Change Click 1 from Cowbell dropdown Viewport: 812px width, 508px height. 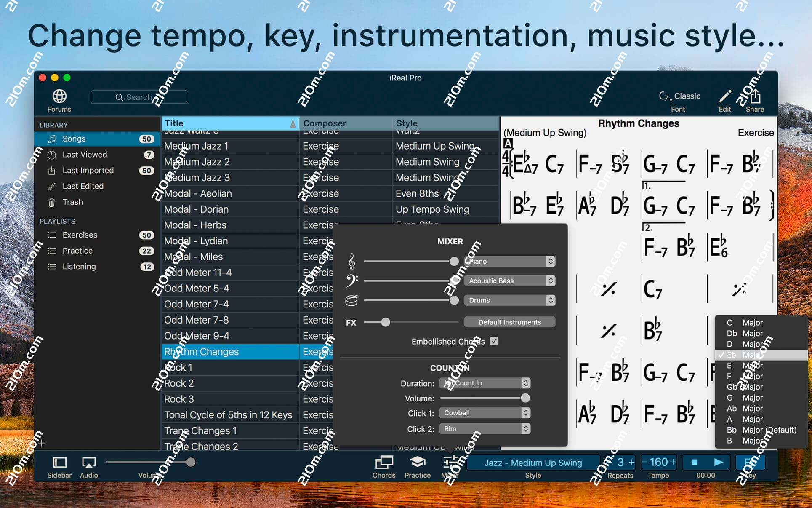(484, 413)
